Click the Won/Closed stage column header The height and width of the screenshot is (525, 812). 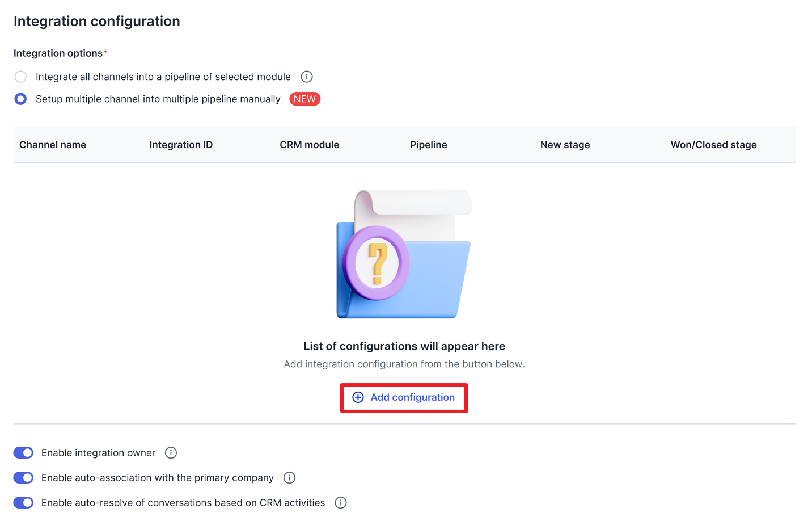pyautogui.click(x=713, y=145)
